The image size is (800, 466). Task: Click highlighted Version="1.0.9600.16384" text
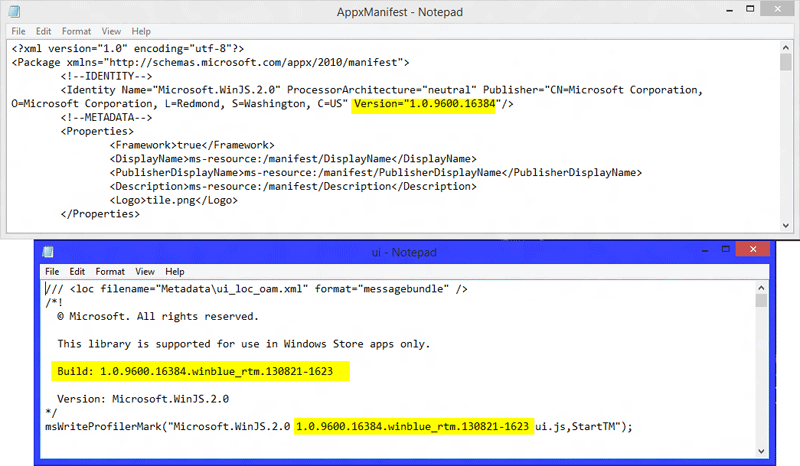tap(423, 104)
